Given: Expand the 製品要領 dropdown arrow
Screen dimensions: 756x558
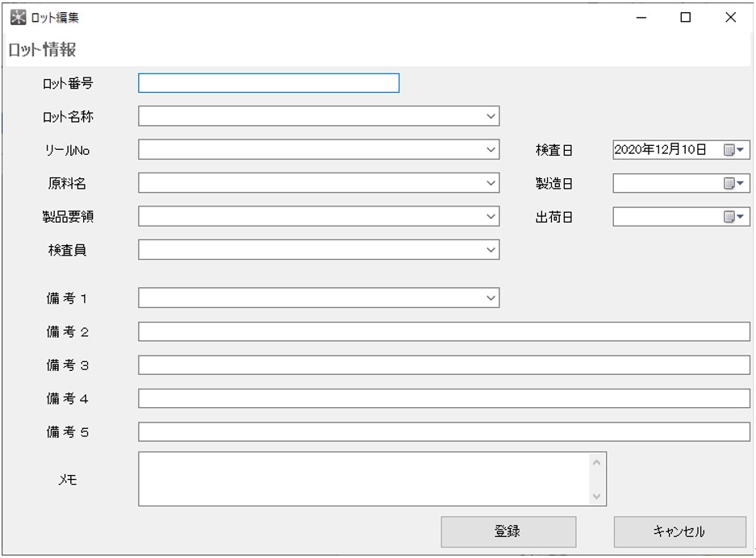Looking at the screenshot, I should pos(491,216).
